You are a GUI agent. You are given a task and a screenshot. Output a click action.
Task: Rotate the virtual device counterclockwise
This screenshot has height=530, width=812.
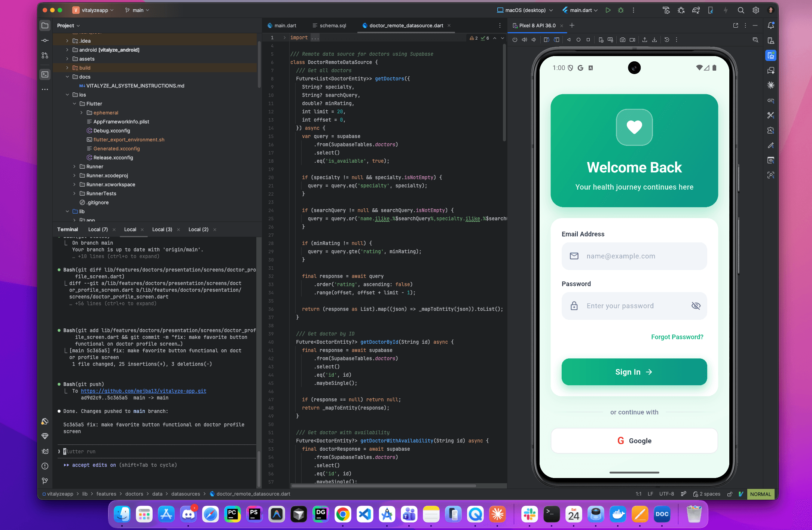[547, 39]
